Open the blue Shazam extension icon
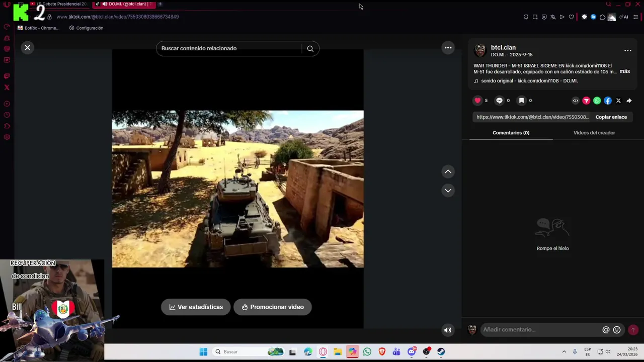This screenshot has width=644, height=362. pos(593,17)
